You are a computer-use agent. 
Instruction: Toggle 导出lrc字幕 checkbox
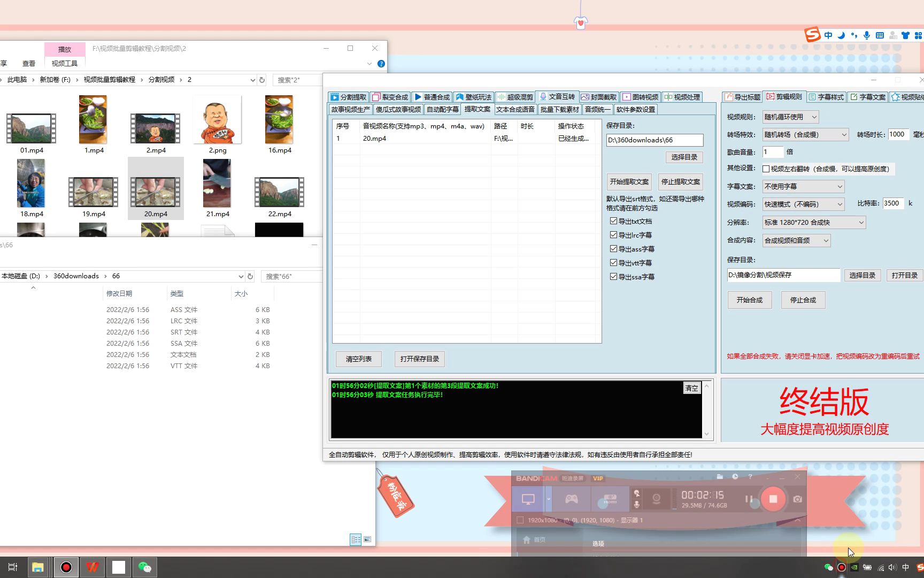613,235
